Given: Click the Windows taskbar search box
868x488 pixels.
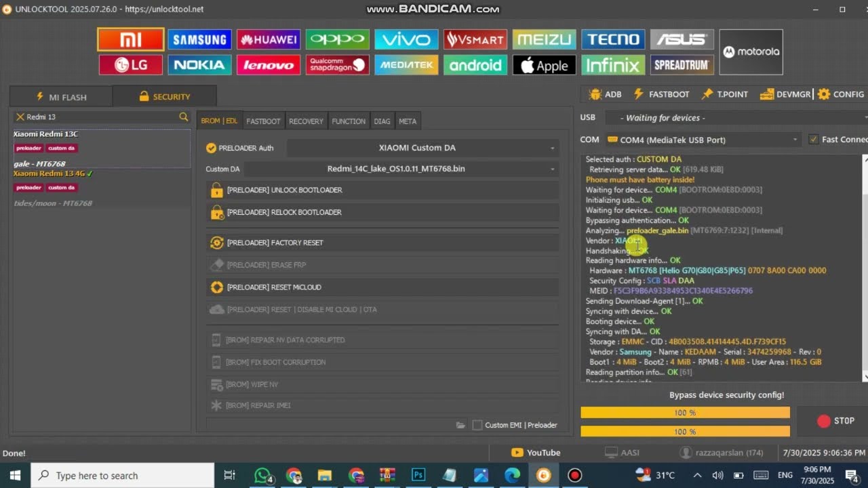Looking at the screenshot, I should [x=122, y=475].
